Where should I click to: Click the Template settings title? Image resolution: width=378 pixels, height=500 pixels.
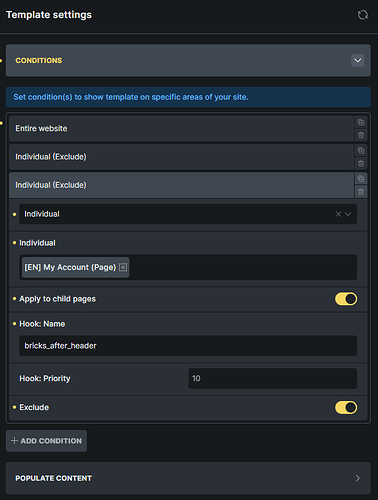click(49, 15)
